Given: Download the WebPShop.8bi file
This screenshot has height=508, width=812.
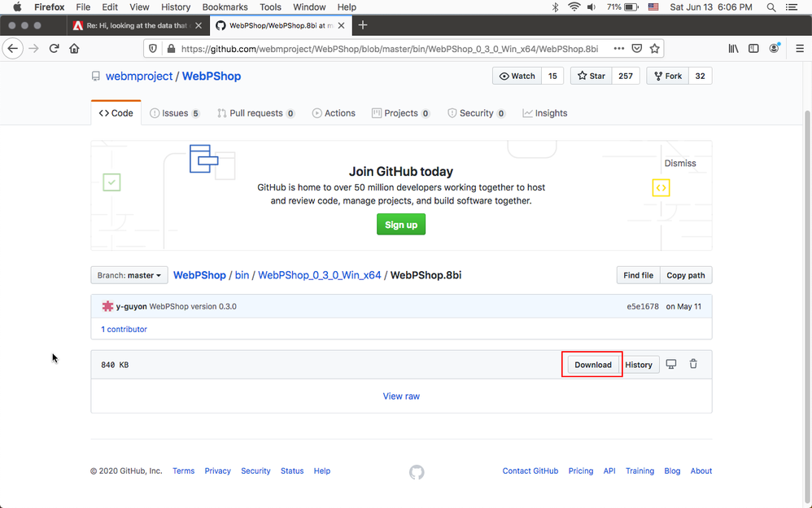Looking at the screenshot, I should pos(593,365).
